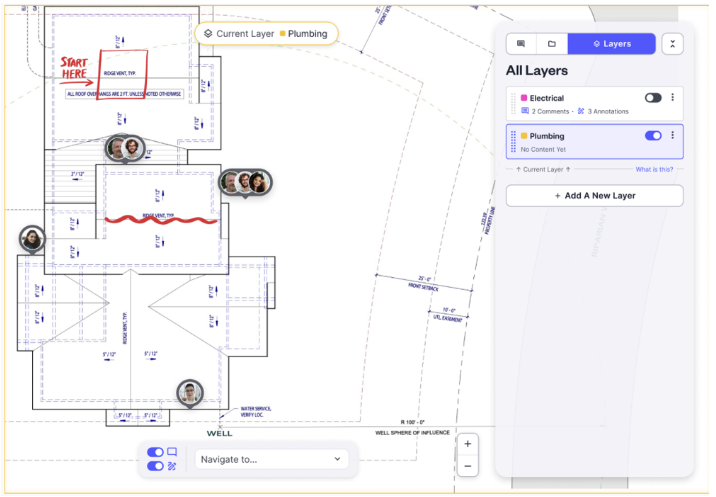Open the 'Navigate to...' dropdown
This screenshot has height=497, width=716.
[270, 459]
